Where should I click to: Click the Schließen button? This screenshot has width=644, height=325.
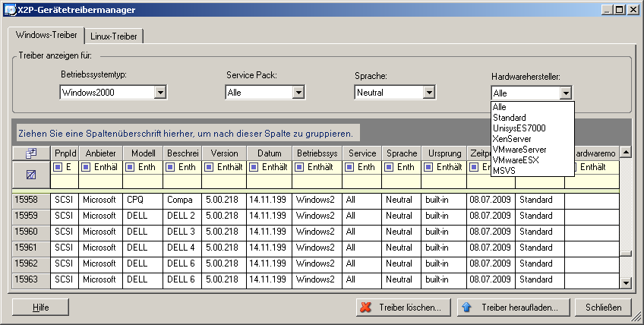603,308
